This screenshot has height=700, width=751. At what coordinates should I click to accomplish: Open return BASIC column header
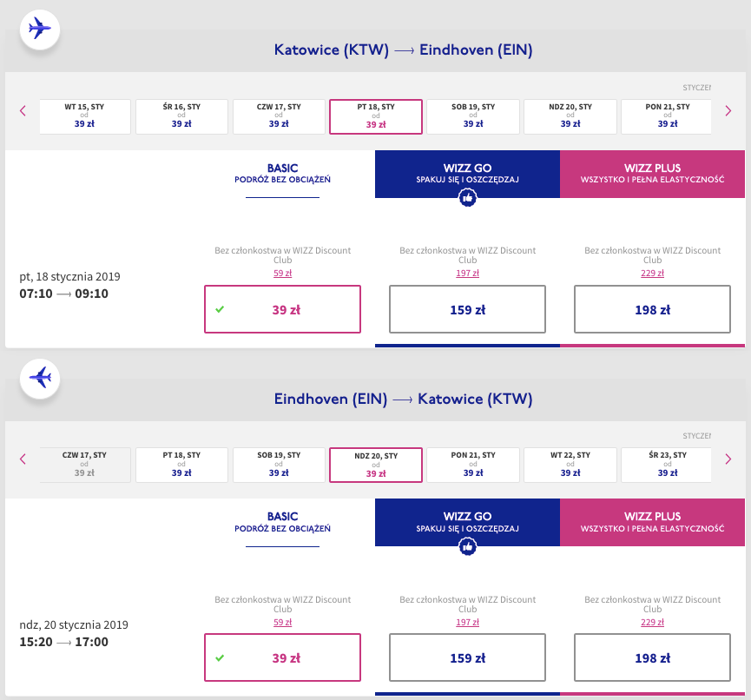pos(282,522)
